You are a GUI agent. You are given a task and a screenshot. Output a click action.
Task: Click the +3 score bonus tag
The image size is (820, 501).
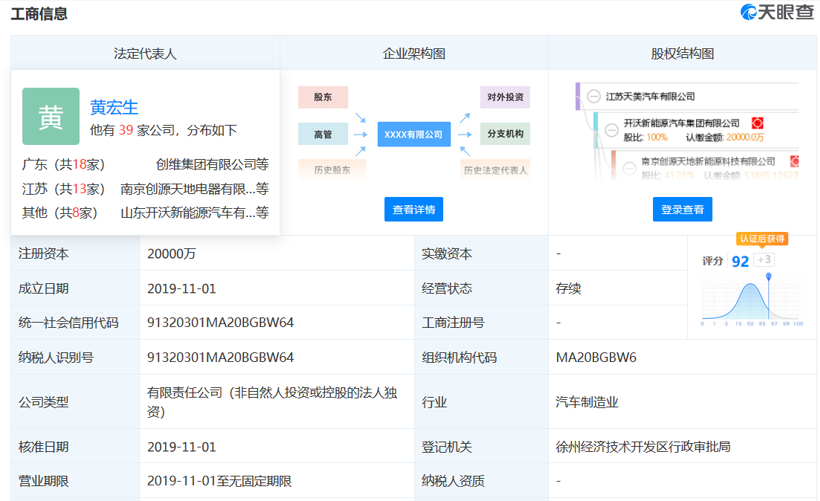point(764,259)
